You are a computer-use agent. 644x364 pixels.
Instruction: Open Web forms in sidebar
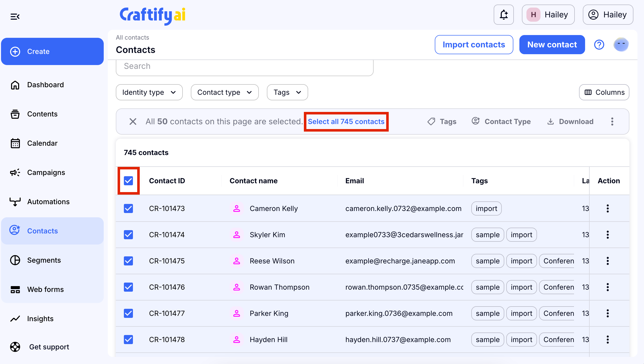click(52, 289)
